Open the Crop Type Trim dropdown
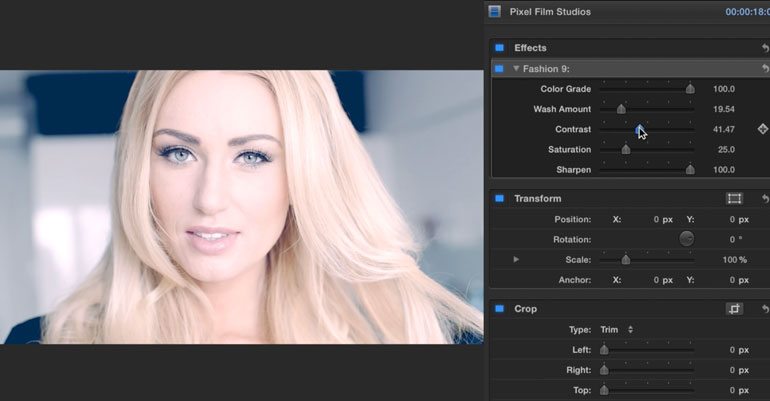Image resolution: width=770 pixels, height=401 pixels. pos(617,329)
